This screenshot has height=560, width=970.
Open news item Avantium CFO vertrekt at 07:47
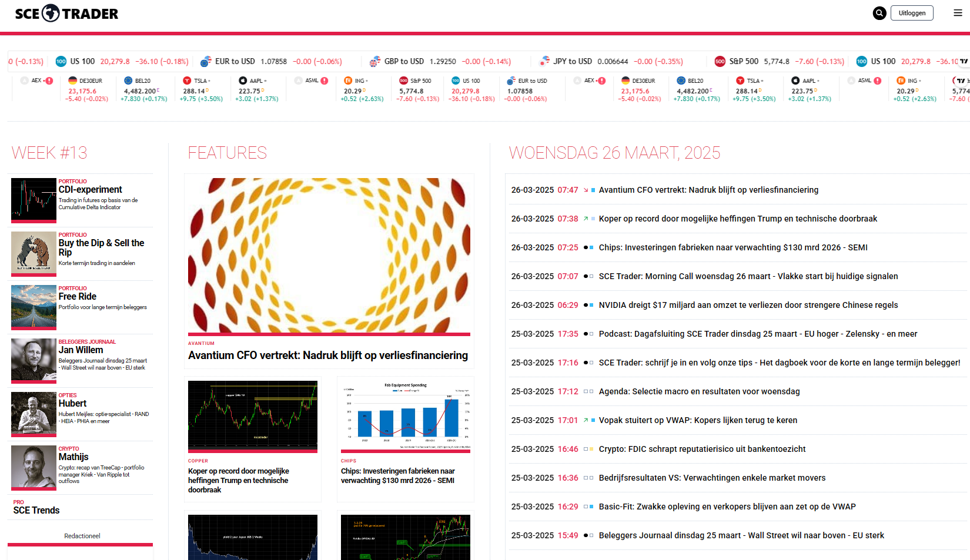[708, 190]
